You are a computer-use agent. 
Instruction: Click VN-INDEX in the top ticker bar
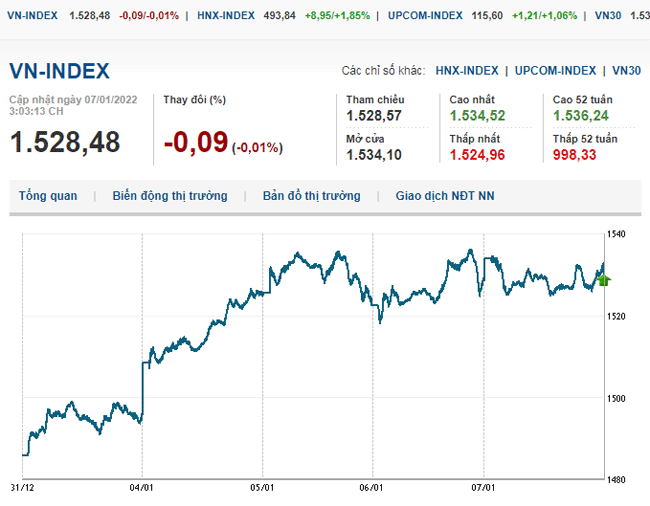pos(29,16)
